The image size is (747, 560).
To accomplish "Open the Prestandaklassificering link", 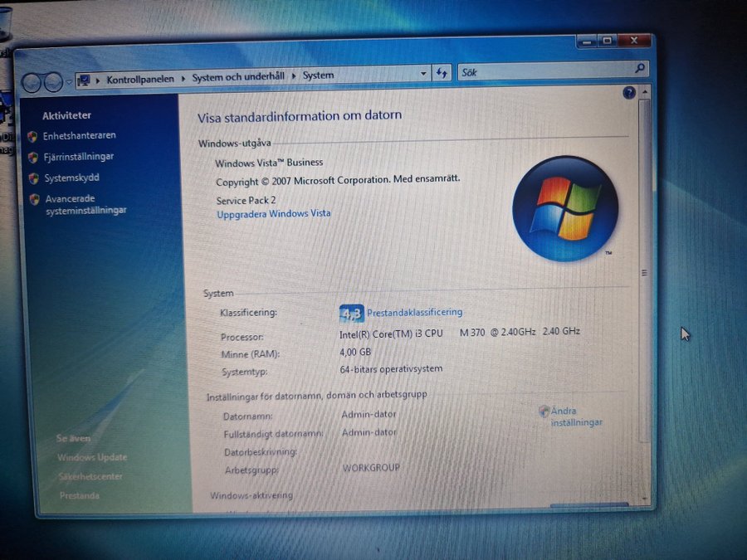I will coord(414,313).
